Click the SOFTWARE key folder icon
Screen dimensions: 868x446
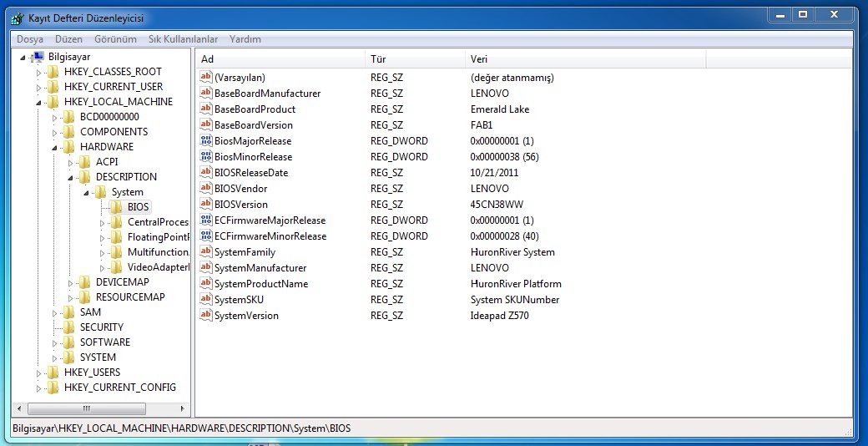point(69,342)
